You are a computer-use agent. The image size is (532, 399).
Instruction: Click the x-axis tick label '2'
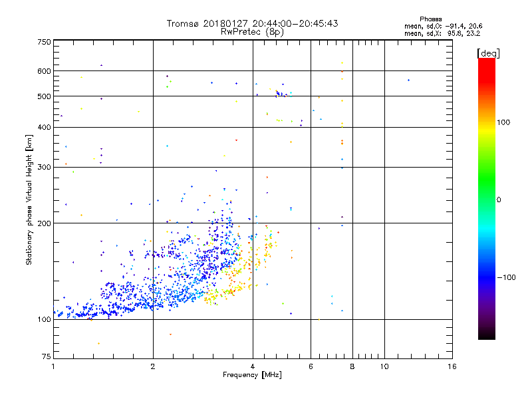[x=153, y=366]
